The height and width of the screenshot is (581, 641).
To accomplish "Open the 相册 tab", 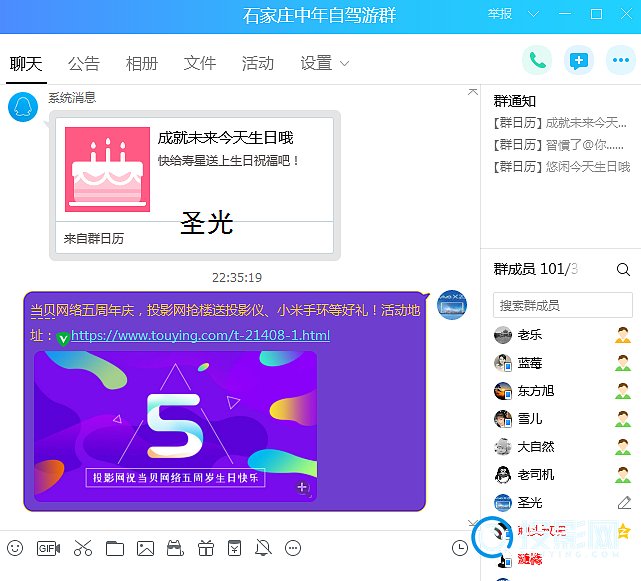I will tap(142, 64).
